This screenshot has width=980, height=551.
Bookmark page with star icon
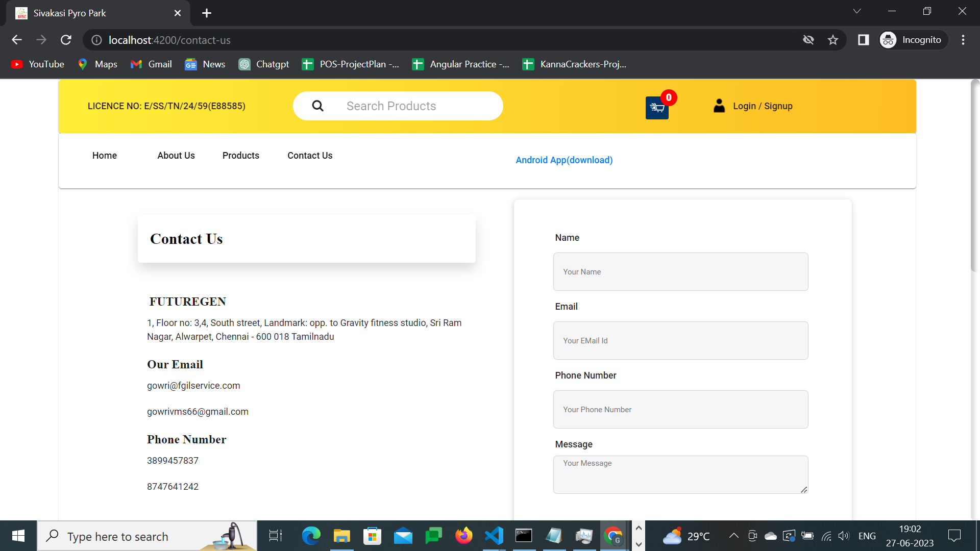coord(833,40)
